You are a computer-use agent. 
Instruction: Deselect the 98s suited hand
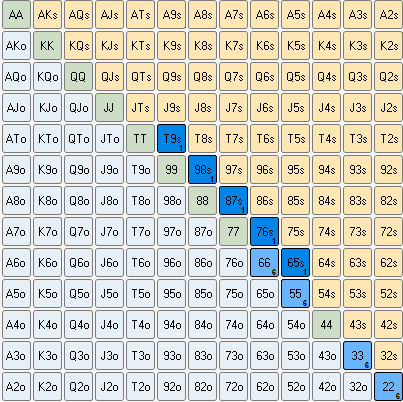[202, 169]
